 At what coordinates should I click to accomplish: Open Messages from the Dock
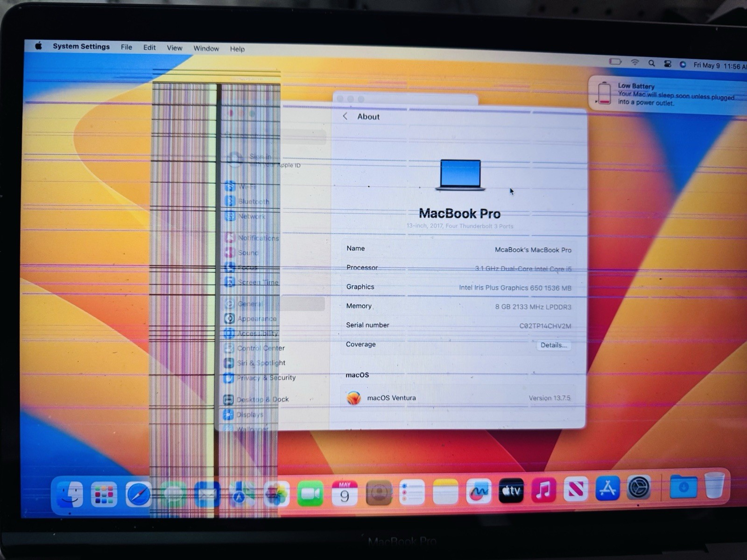pos(173,494)
